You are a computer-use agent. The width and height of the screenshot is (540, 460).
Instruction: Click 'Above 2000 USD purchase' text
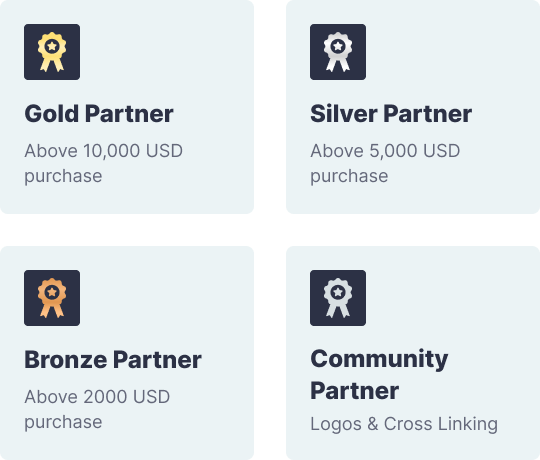point(97,409)
